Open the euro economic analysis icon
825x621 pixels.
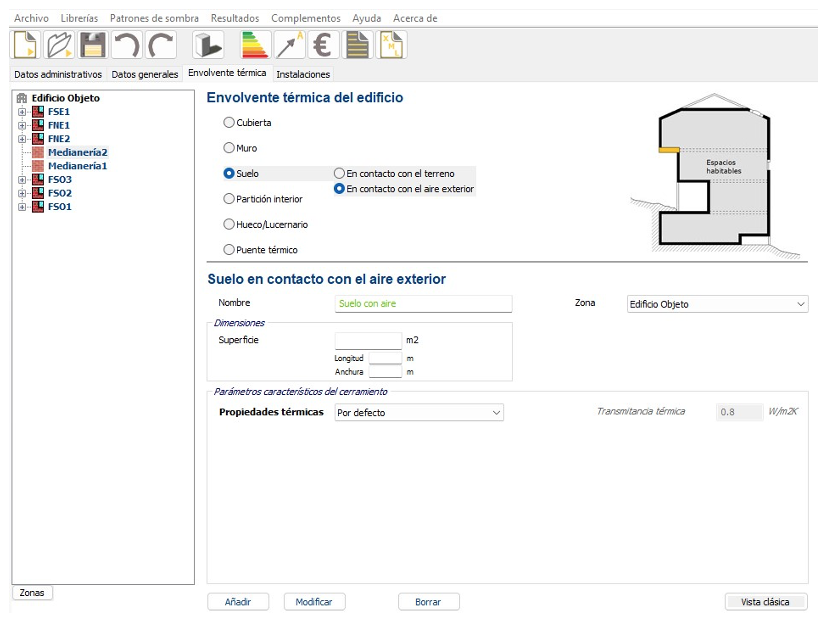(322, 45)
